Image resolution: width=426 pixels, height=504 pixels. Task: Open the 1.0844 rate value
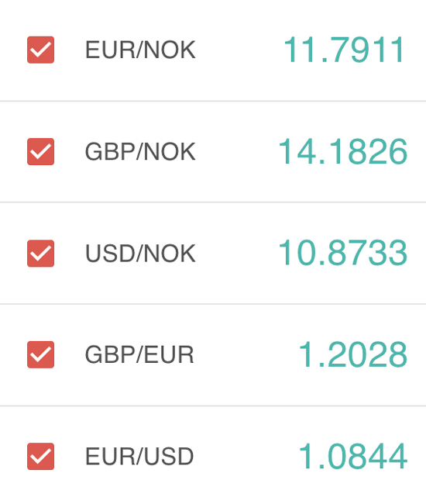pos(353,456)
